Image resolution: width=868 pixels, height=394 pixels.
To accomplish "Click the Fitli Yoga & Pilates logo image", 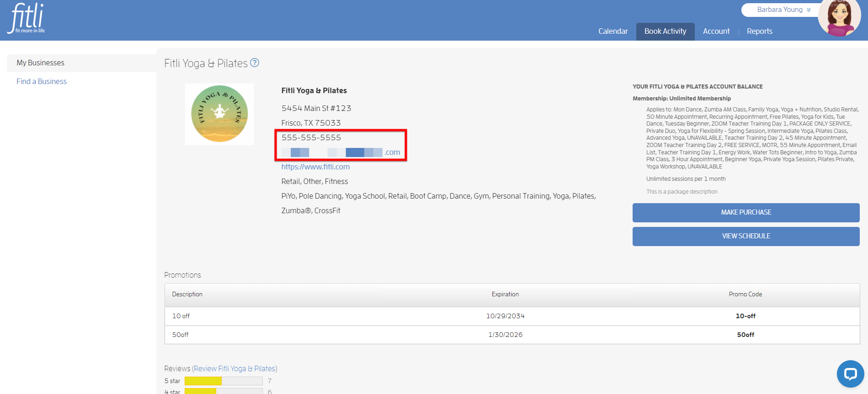I will tap(219, 114).
